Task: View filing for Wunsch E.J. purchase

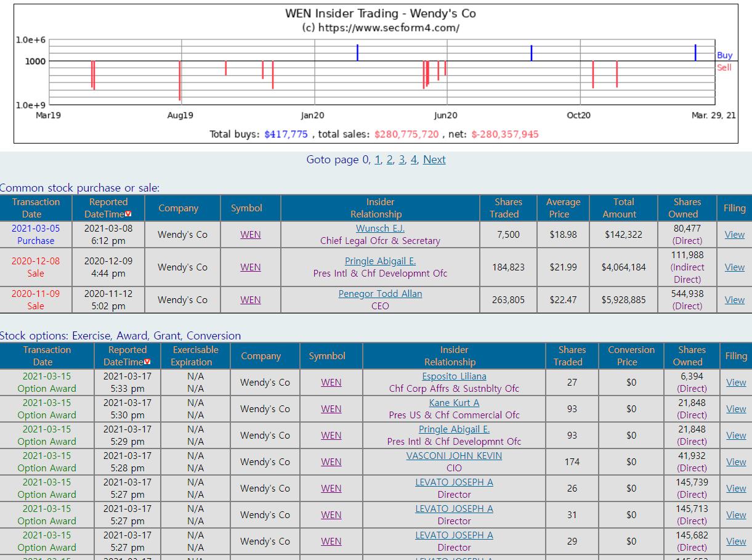Action: pos(734,235)
